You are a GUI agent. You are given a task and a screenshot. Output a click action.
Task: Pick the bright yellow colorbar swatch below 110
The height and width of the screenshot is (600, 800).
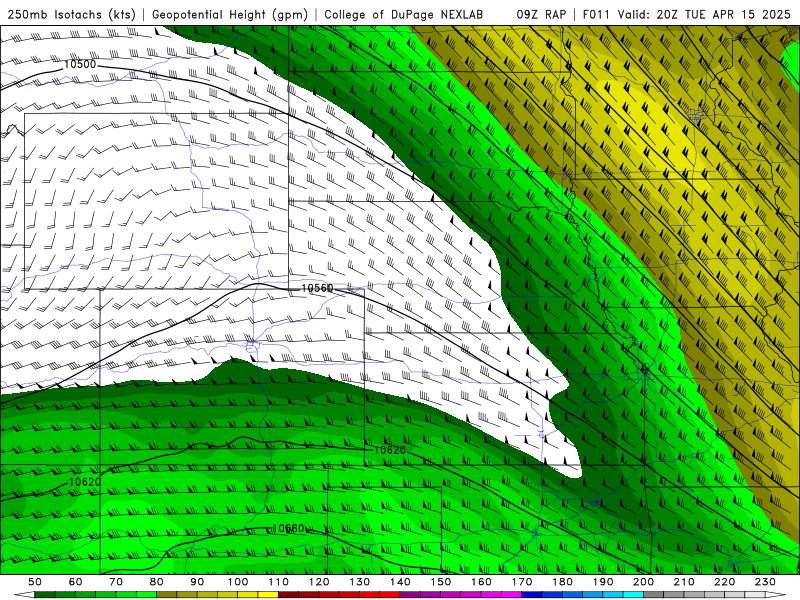click(x=268, y=595)
